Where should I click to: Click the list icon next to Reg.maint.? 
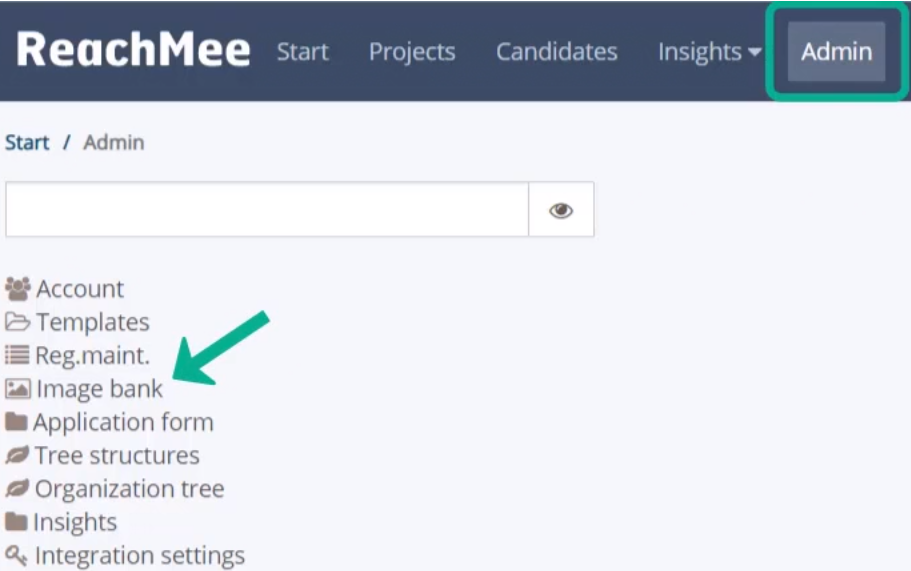pyautogui.click(x=17, y=355)
